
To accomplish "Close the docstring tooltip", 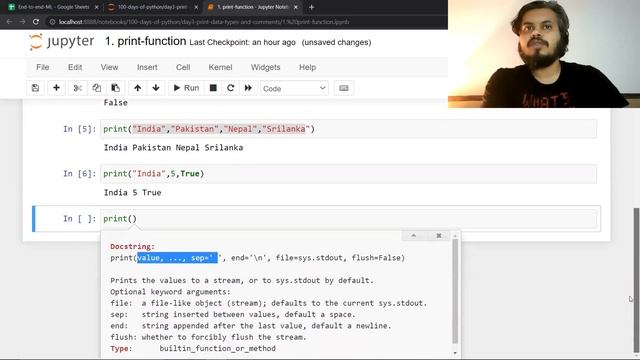I will tap(439, 236).
